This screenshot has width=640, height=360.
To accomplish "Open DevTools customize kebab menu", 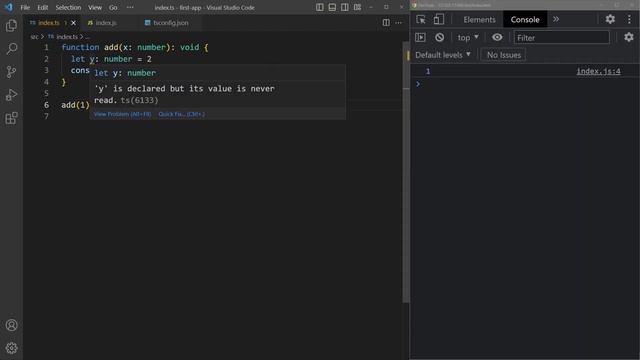I will (x=629, y=19).
